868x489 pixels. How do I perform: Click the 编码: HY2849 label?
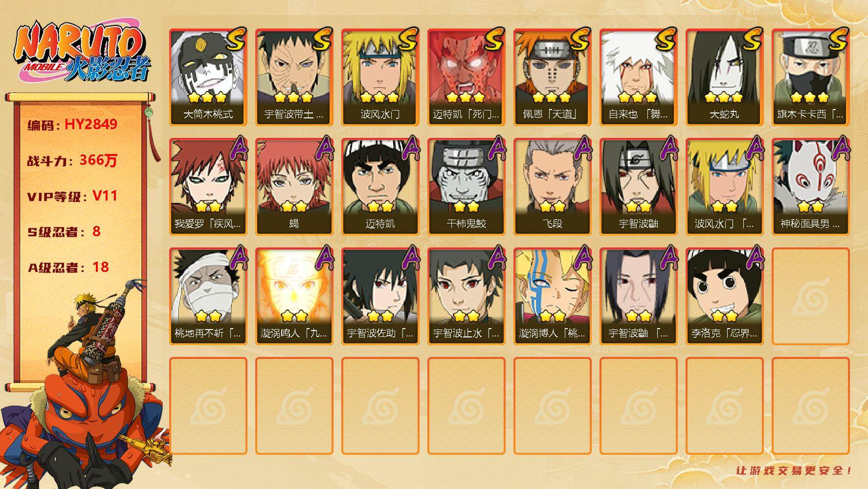[72, 125]
